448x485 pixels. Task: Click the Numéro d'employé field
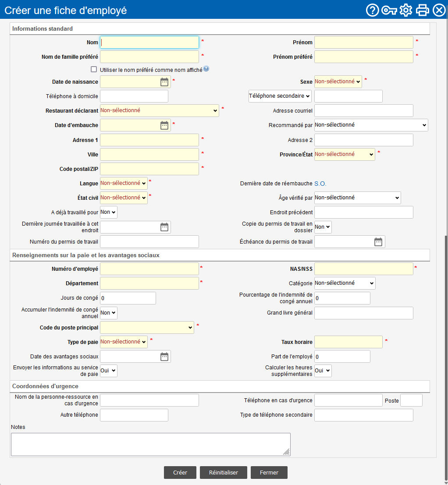click(x=149, y=269)
